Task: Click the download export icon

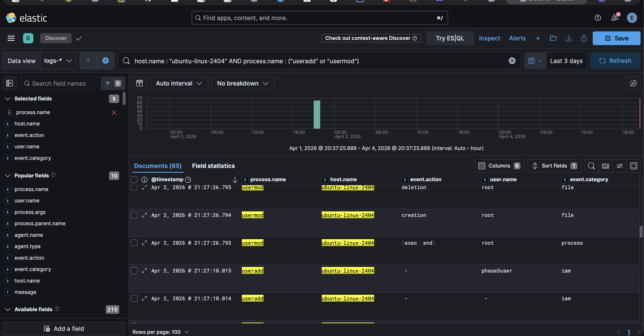Action: click(x=569, y=38)
